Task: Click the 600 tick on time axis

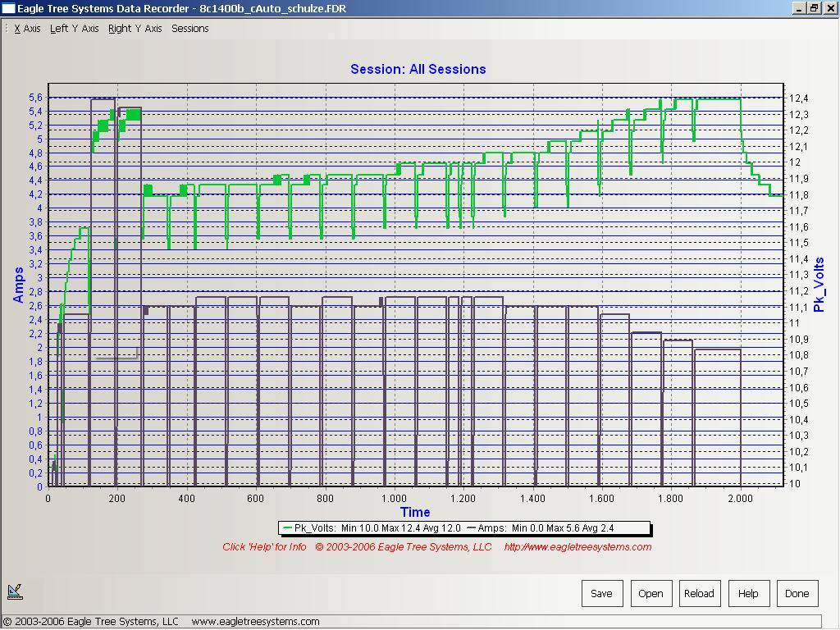Action: click(x=256, y=498)
